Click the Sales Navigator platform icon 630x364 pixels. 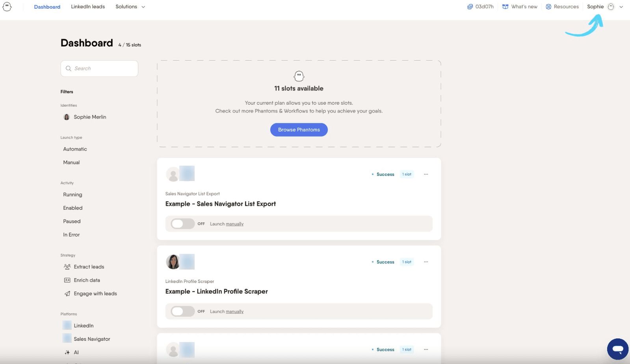pyautogui.click(x=67, y=338)
